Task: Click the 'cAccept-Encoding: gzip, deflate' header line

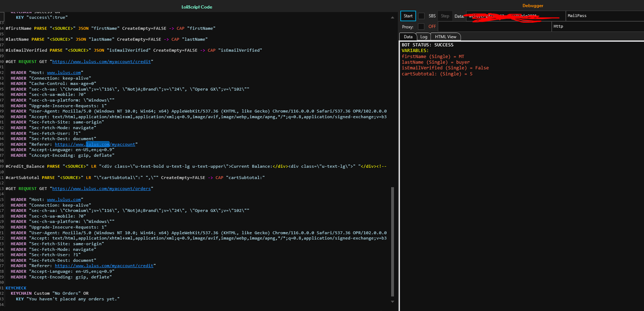Action: 62,155
